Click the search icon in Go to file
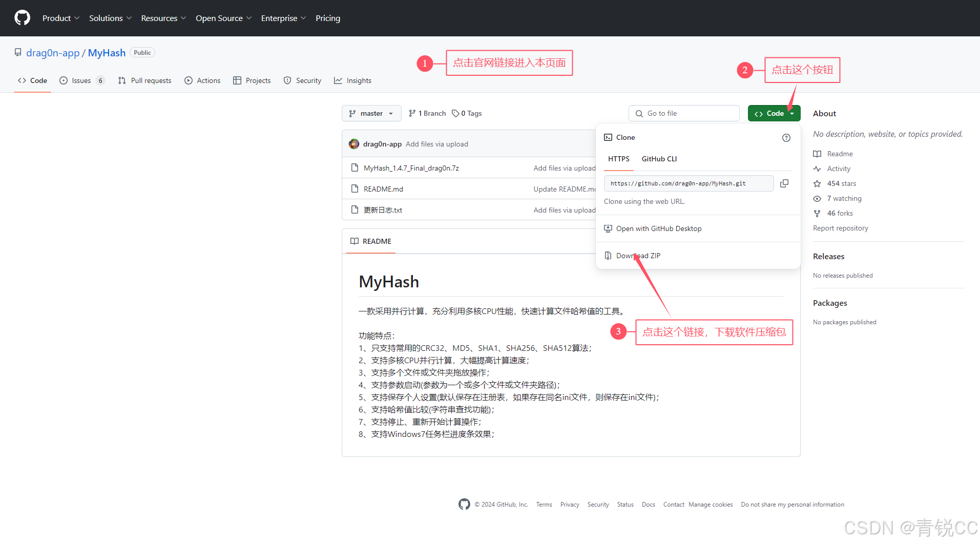Image resolution: width=980 pixels, height=544 pixels. click(639, 114)
